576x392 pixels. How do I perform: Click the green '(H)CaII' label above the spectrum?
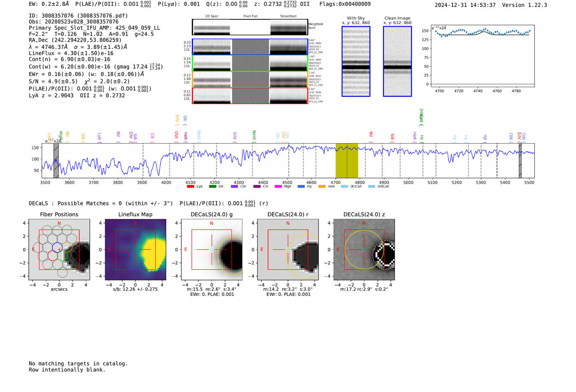(x=421, y=117)
